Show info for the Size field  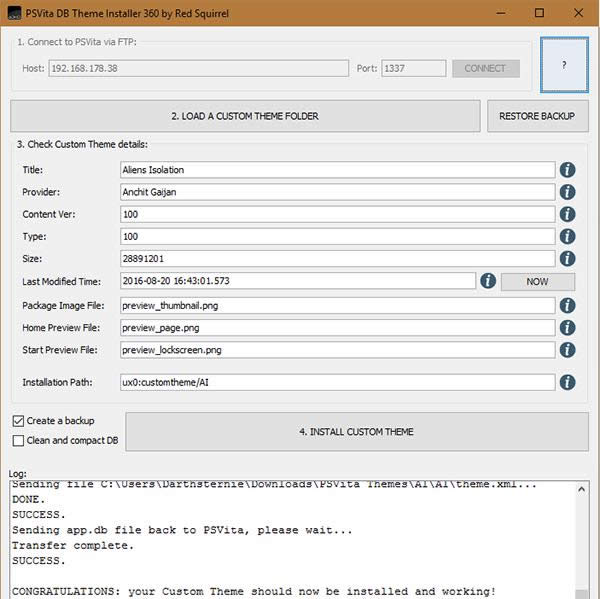click(x=567, y=259)
